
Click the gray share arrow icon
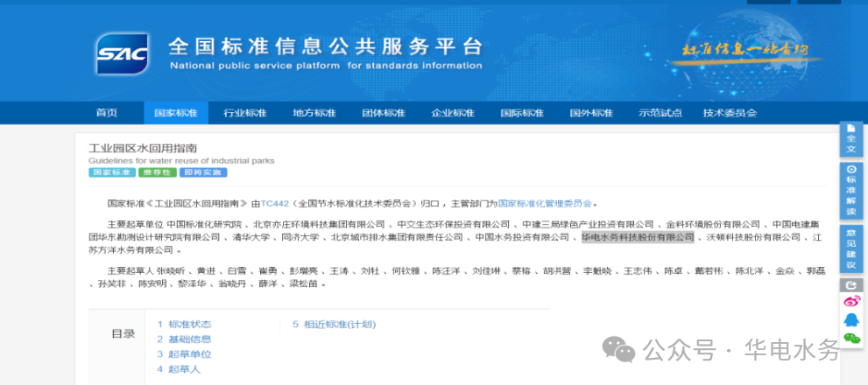coord(850,285)
